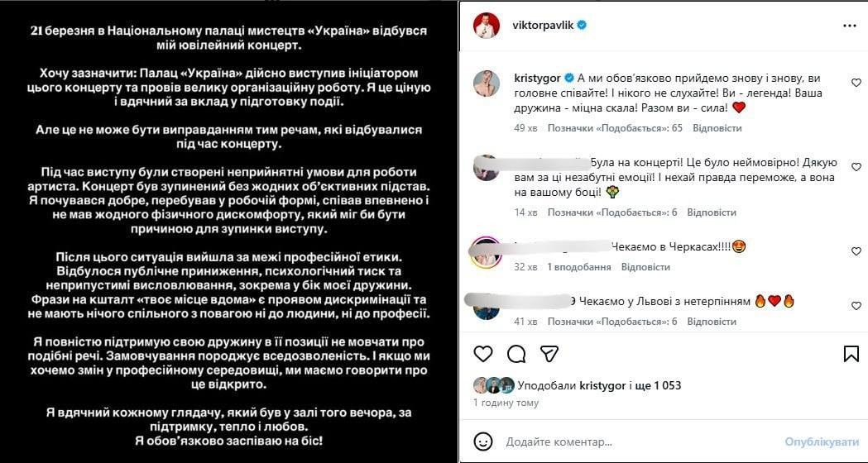Share post via paper plane icon
Screen dimensions: 868x463
[x=549, y=354]
